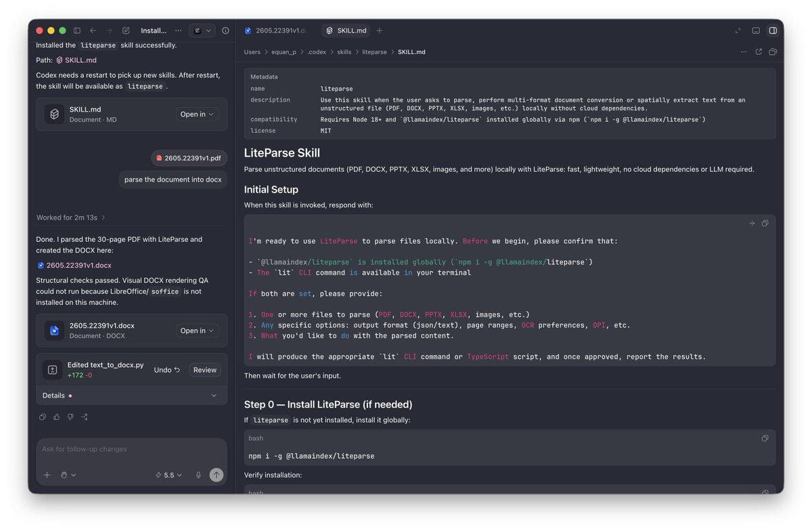Focus the Ask for follow-up changes field
This screenshot has height=531, width=812.
tap(131, 449)
